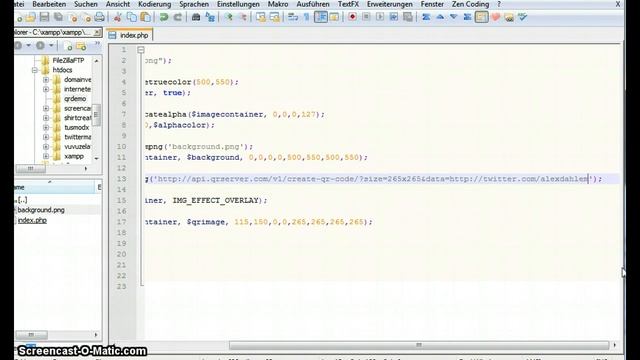The image size is (640, 360).
Task: Click the Explorer new folder icon
Action: pos(81,46)
